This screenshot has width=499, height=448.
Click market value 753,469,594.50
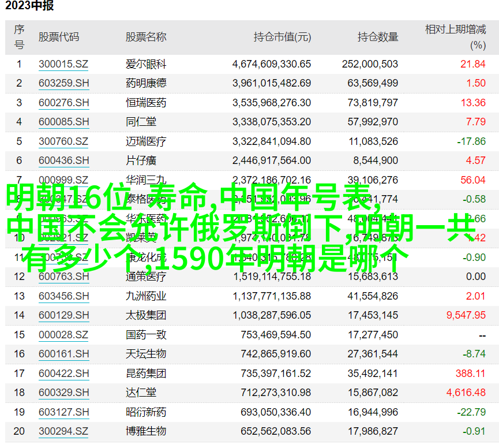click(x=276, y=335)
